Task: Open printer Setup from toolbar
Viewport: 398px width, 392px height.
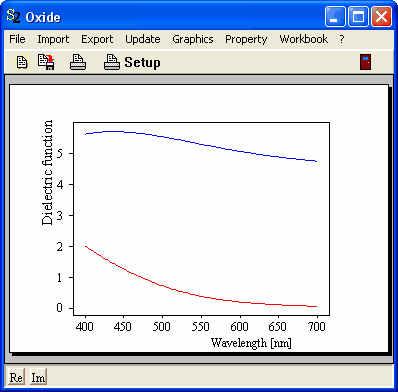Action: coord(132,62)
